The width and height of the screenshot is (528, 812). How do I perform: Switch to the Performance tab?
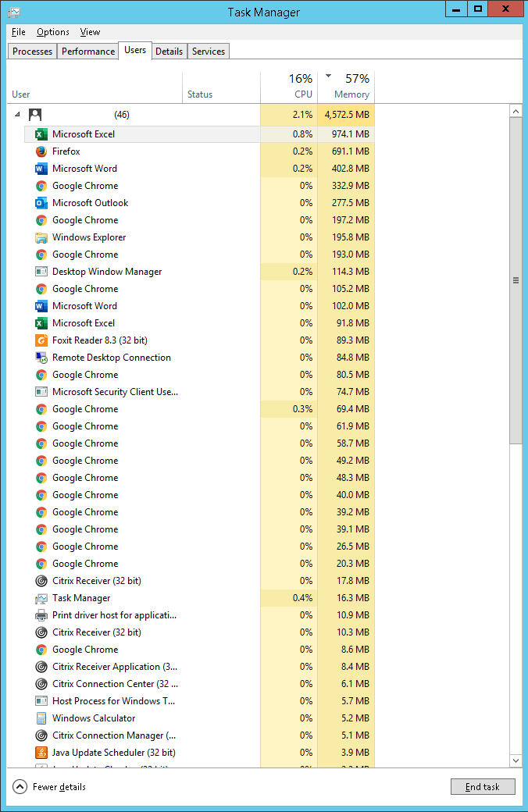point(88,52)
